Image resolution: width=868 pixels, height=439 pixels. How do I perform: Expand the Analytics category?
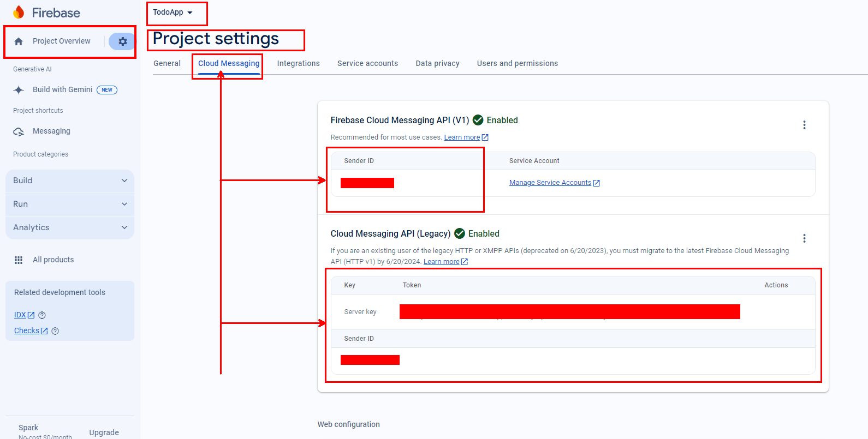[70, 227]
